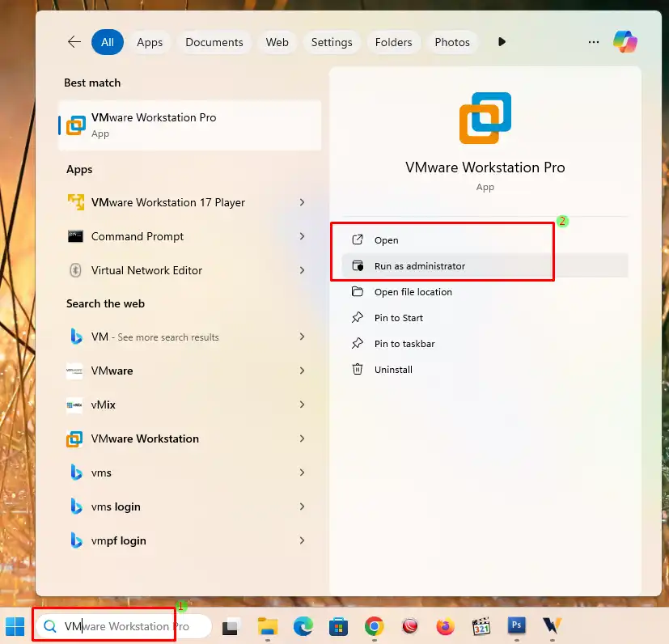Open Photoshop from the taskbar
This screenshot has width=669, height=644.
(x=516, y=626)
